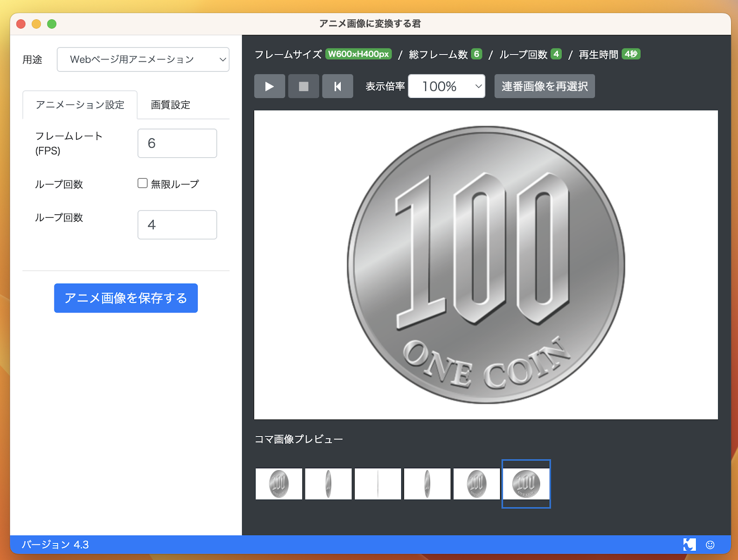Select the fifth frame thumbnail
This screenshot has height=560, width=738.
pyautogui.click(x=476, y=483)
